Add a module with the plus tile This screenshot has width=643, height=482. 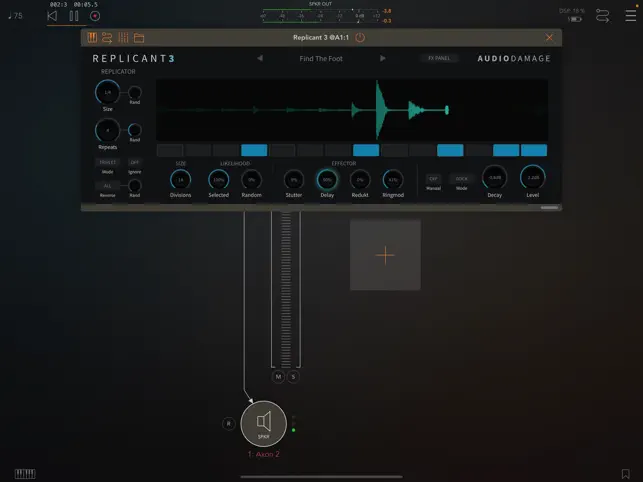pyautogui.click(x=385, y=255)
